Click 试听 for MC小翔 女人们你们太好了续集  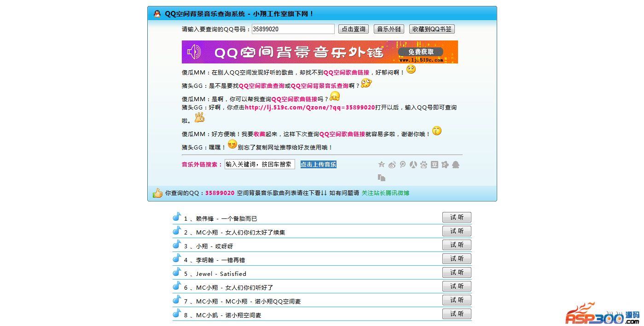click(457, 231)
